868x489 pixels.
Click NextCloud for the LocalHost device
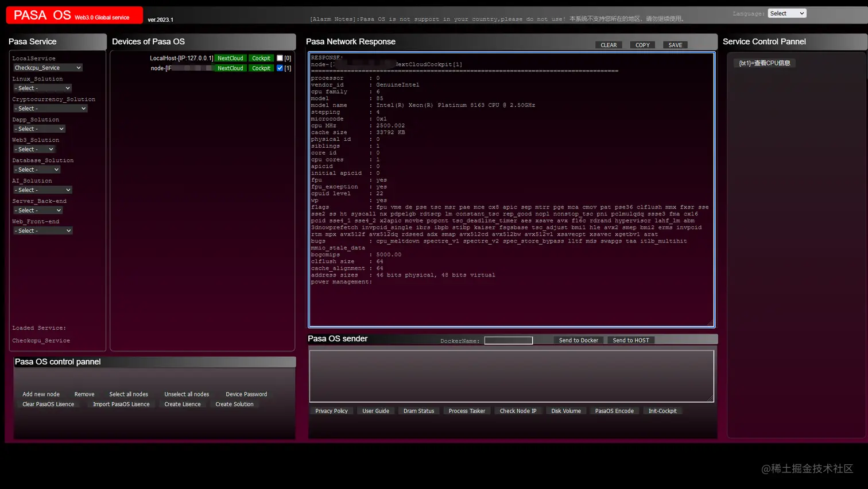230,58
